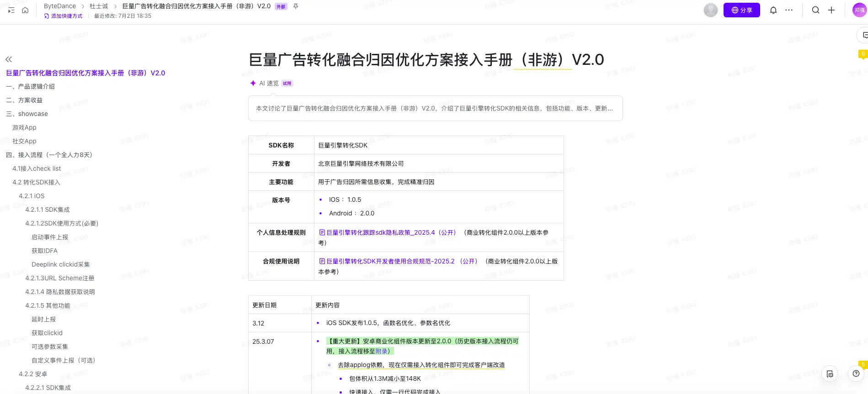Jump to 延时上报 in outline
This screenshot has width=868, height=394.
pyautogui.click(x=43, y=319)
